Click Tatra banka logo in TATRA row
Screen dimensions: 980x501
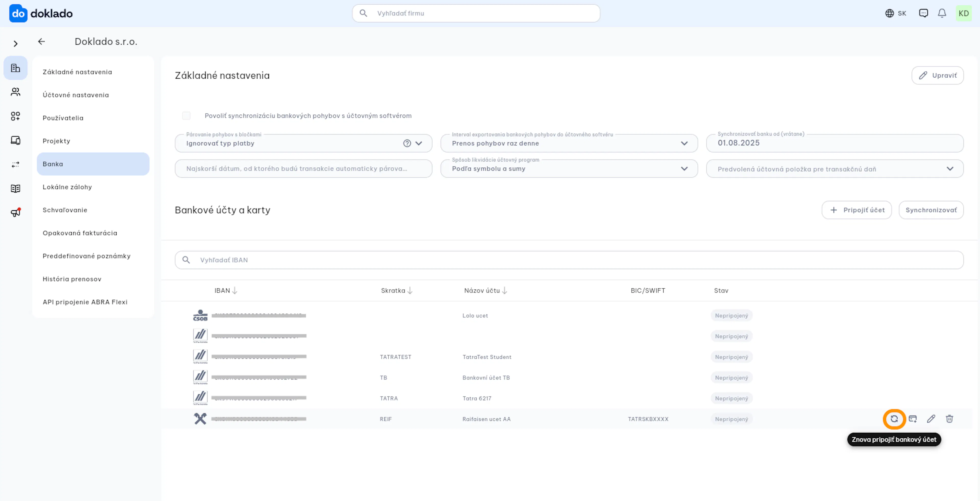click(x=200, y=398)
